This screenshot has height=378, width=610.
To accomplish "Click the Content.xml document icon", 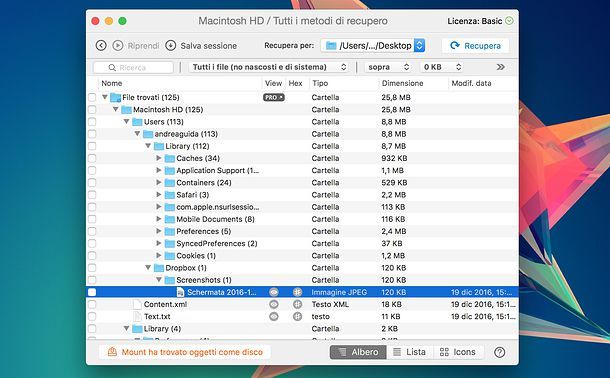I will [x=137, y=304].
